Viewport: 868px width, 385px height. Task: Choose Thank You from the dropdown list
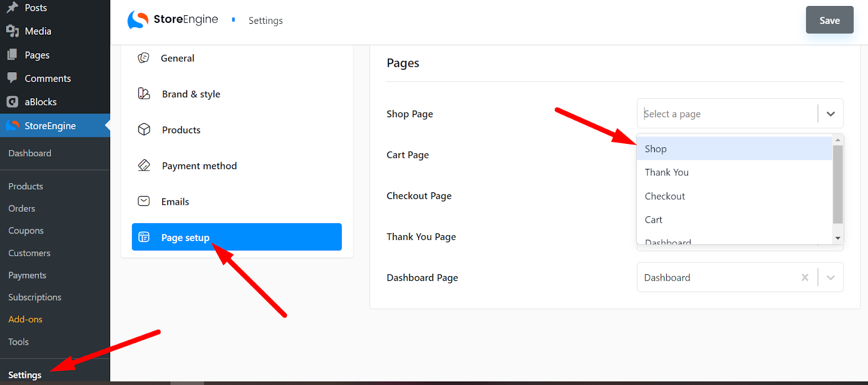click(x=735, y=172)
